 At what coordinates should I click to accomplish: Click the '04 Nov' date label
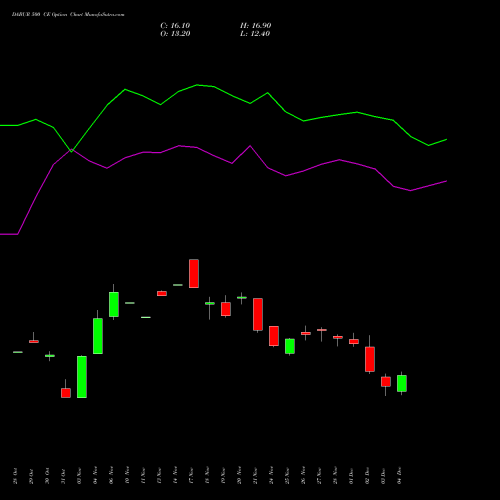point(95,475)
